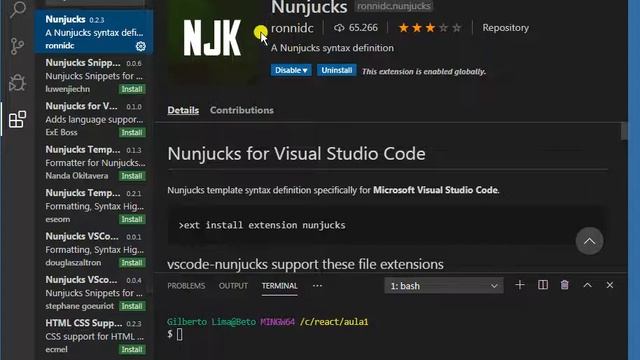Click the download count cloud icon

tap(339, 28)
